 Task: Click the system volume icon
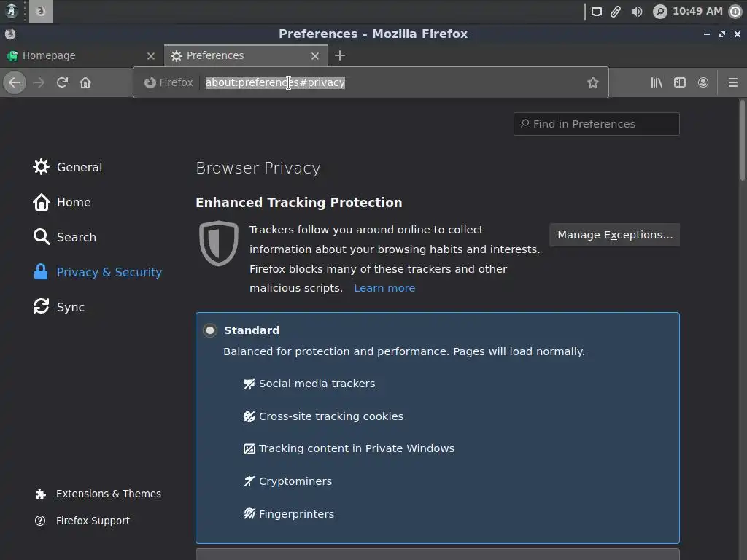tap(637, 12)
